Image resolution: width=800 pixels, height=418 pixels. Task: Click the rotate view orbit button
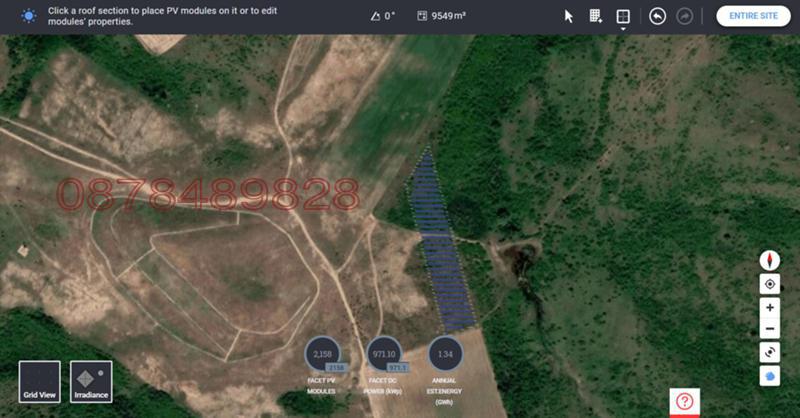click(770, 352)
